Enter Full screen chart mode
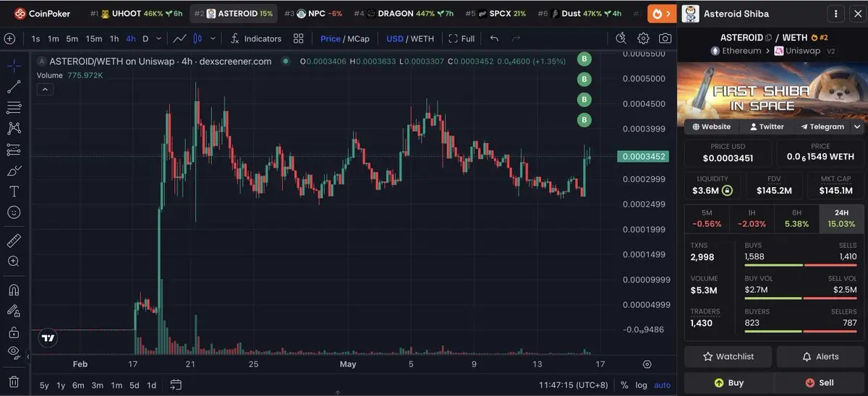This screenshot has width=868, height=396. 462,38
